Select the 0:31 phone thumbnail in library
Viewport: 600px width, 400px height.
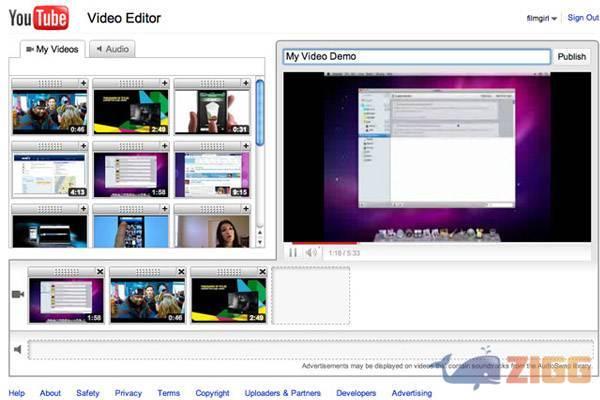(x=212, y=112)
